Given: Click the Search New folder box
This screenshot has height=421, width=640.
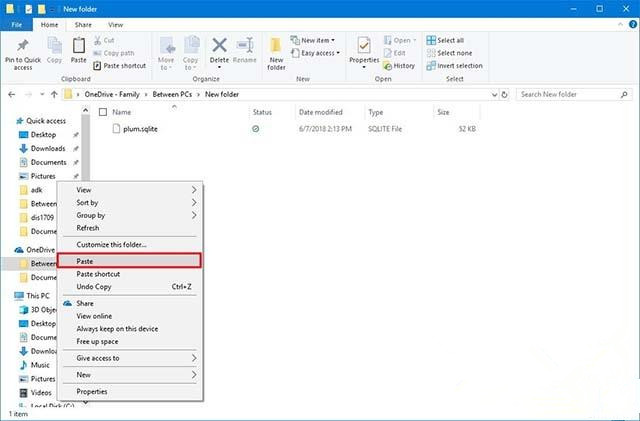Looking at the screenshot, I should pyautogui.click(x=573, y=94).
